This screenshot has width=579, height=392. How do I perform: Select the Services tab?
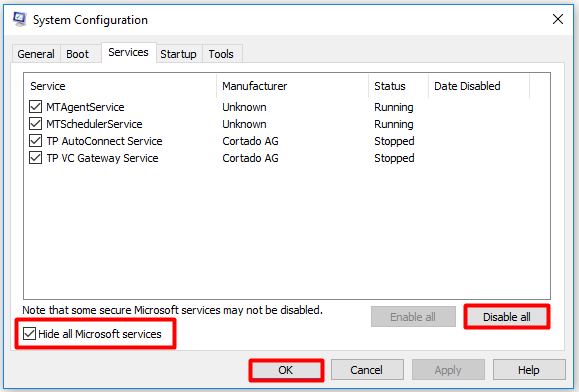click(129, 52)
